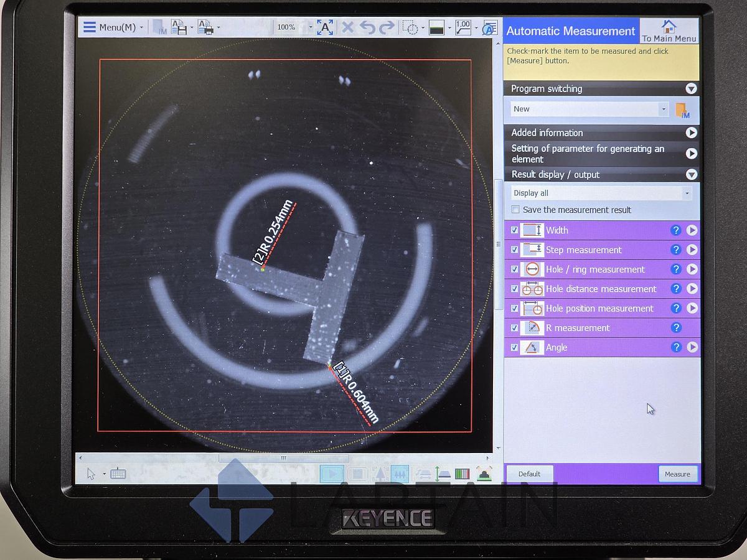This screenshot has width=747, height=560.
Task: Uncheck the Hole position measurement checkbox
Action: tap(514, 308)
